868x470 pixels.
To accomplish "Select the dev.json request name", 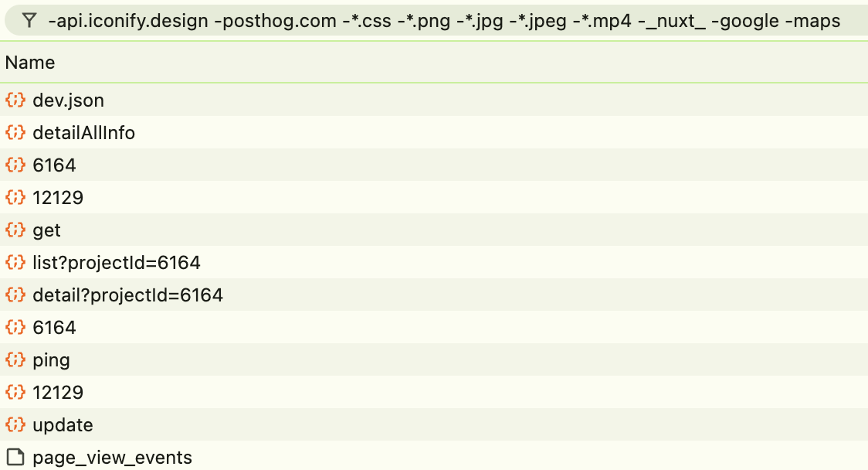I will click(68, 100).
